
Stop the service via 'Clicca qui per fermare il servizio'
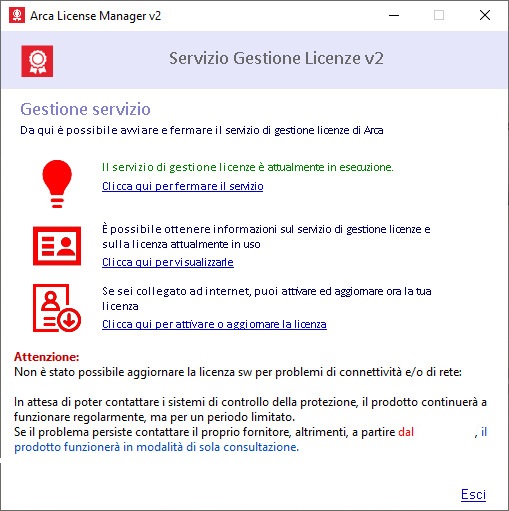[x=183, y=186]
